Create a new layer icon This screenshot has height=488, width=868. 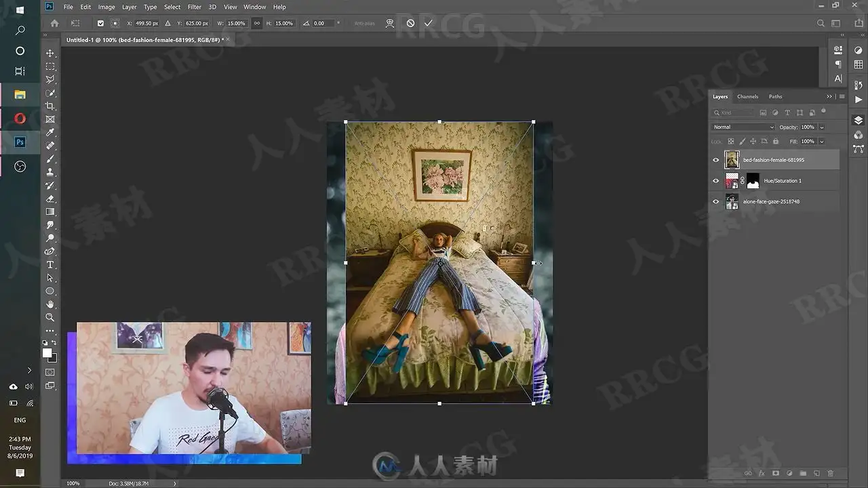(x=817, y=473)
